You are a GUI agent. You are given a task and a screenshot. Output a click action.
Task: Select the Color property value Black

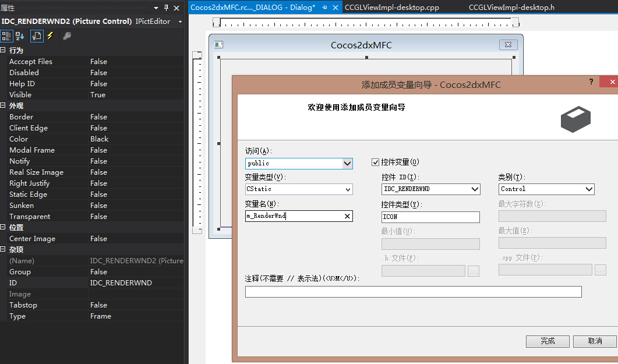click(136, 139)
